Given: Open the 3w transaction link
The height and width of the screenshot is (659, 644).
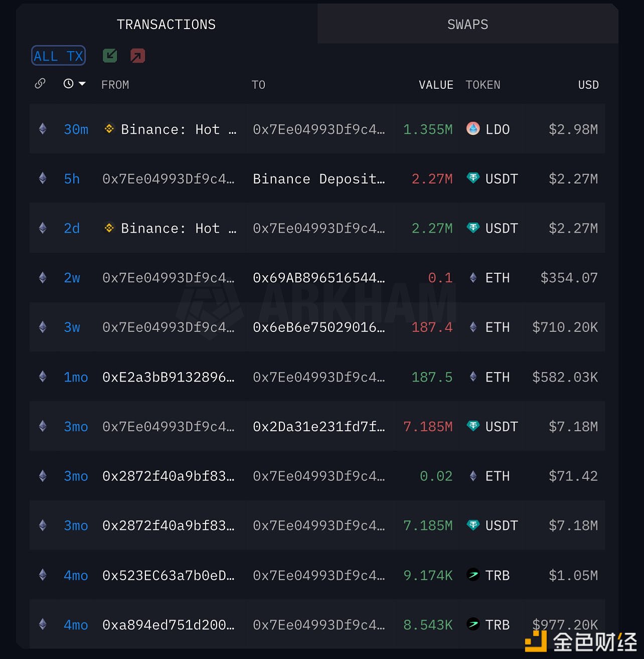Looking at the screenshot, I should [72, 327].
